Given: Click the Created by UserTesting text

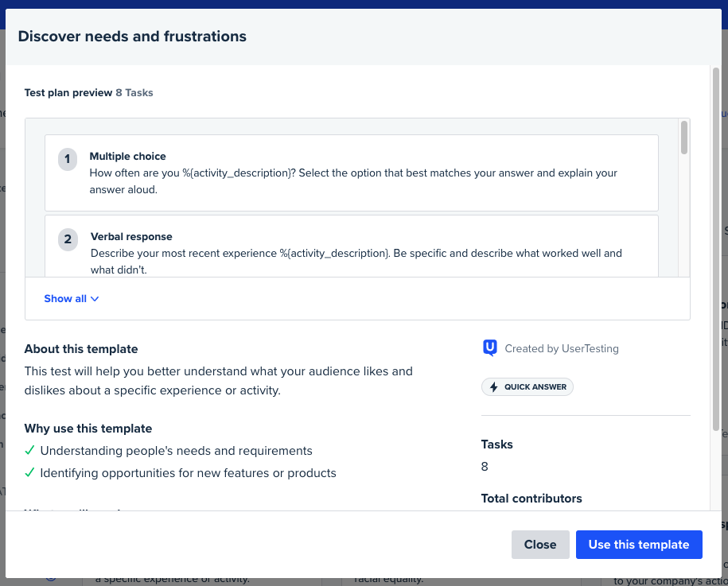Looking at the screenshot, I should coord(561,348).
